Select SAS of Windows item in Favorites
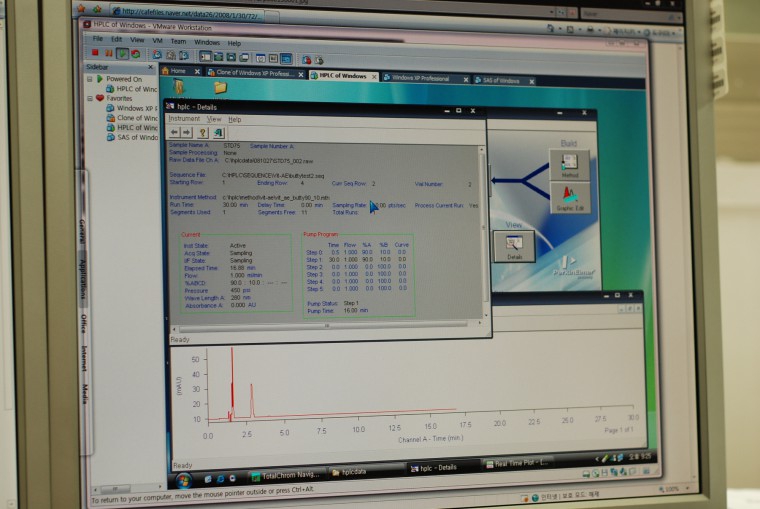The image size is (760, 509). 131,137
